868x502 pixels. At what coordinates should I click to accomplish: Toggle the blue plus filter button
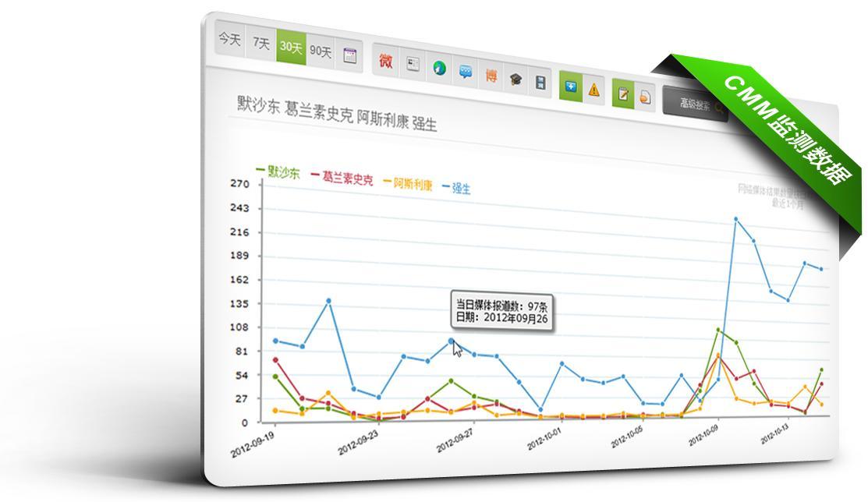[x=571, y=86]
